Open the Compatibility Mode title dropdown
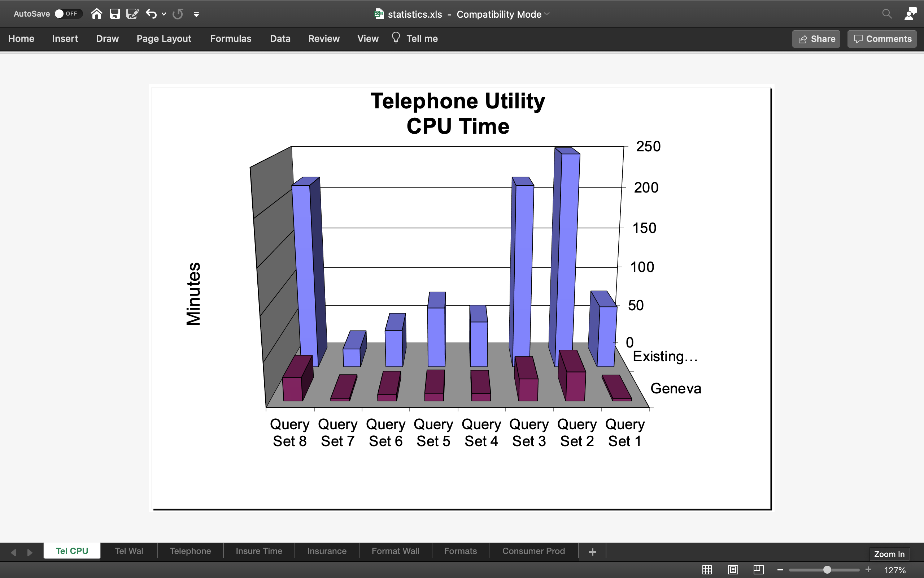This screenshot has height=578, width=924. 547,14
